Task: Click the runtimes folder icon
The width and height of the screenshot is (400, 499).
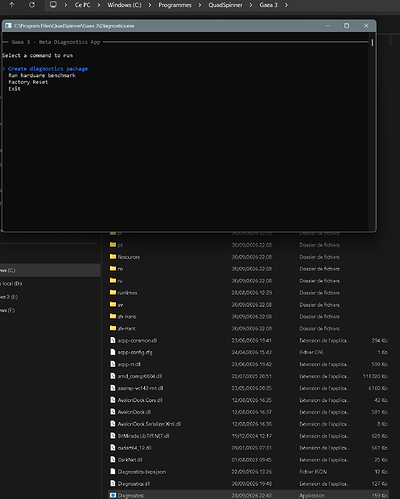Action: [x=113, y=292]
